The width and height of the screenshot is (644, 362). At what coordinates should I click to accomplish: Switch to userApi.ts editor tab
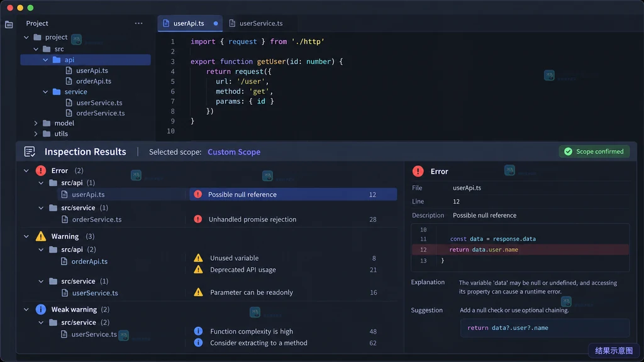click(190, 23)
